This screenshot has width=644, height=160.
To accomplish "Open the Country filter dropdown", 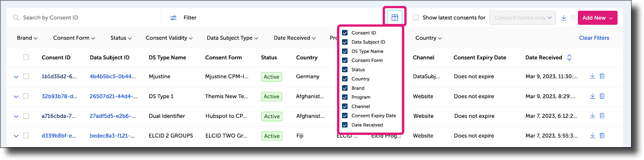I will [x=429, y=38].
